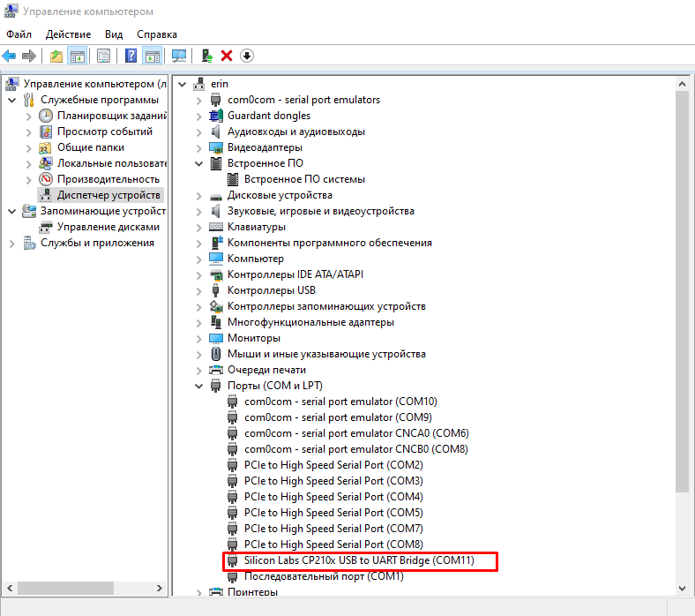
Task: Expand Контроллеры IDE ATA/ATAPI category
Action: [x=199, y=275]
